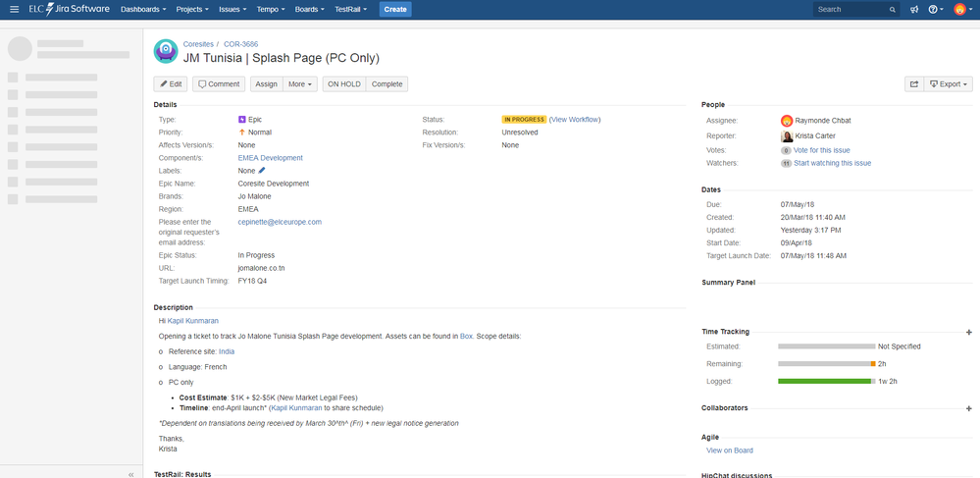
Task: Collapse the Dates section heading
Action: click(711, 189)
